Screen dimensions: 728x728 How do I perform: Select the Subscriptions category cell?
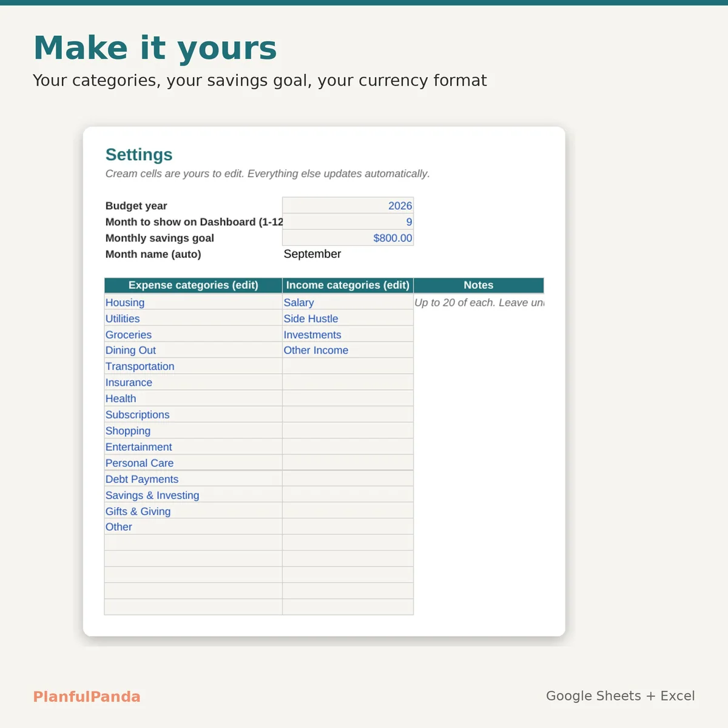pos(194,414)
